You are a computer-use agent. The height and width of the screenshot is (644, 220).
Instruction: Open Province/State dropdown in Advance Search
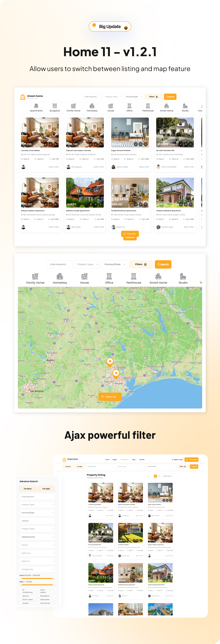coord(37,513)
